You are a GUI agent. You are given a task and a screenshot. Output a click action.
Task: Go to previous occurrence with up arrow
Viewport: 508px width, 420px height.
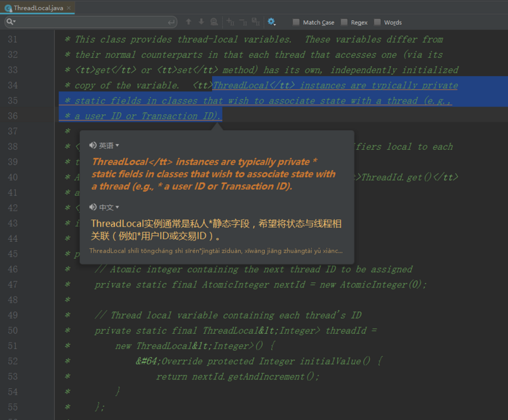click(x=189, y=22)
